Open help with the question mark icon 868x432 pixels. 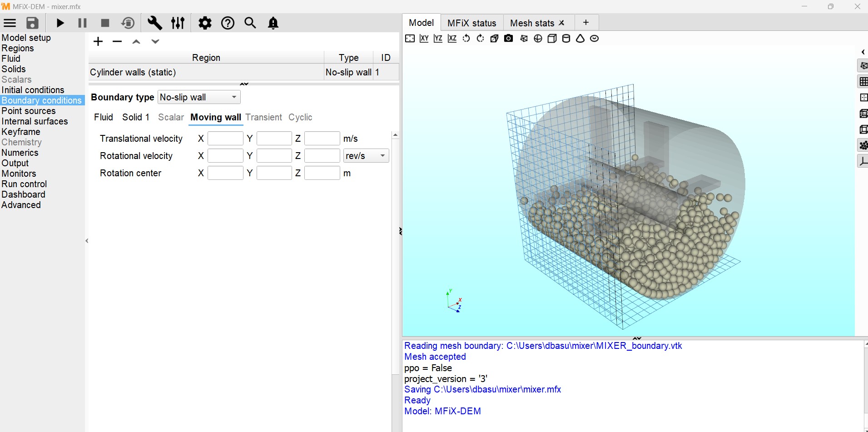[x=228, y=23]
